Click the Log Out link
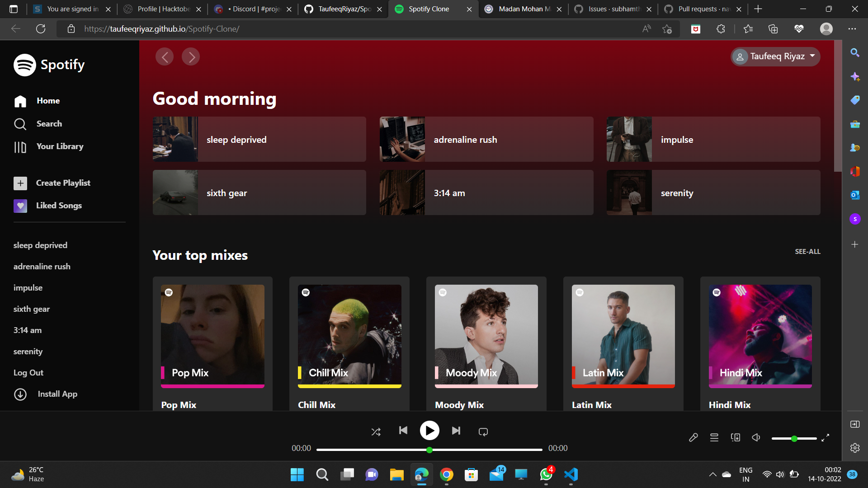 [28, 373]
